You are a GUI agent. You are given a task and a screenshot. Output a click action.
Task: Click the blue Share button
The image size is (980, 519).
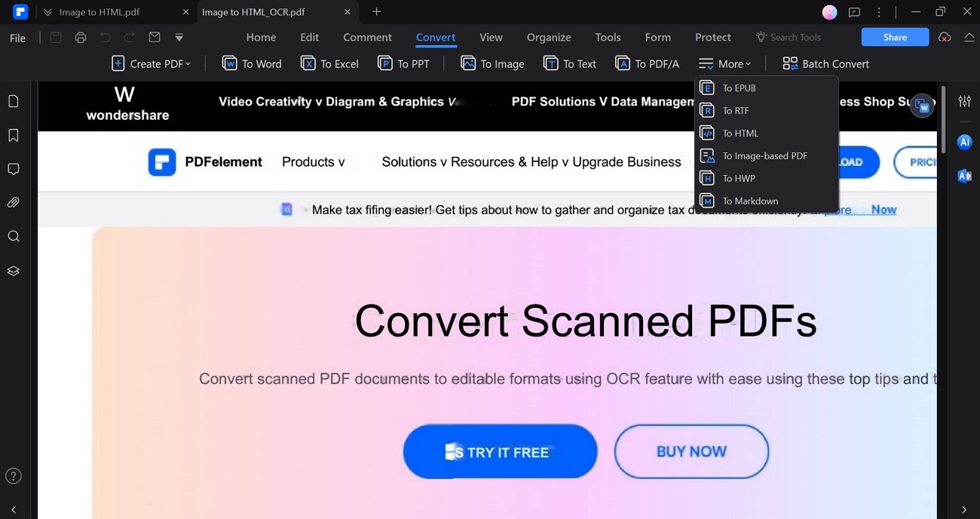[895, 37]
